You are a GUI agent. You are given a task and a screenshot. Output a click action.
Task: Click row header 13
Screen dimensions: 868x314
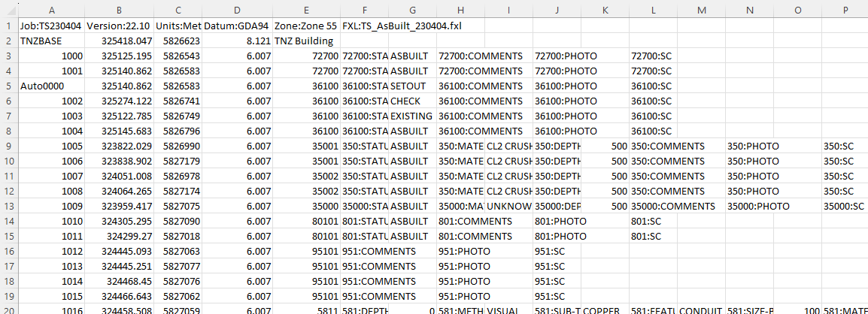click(x=8, y=206)
